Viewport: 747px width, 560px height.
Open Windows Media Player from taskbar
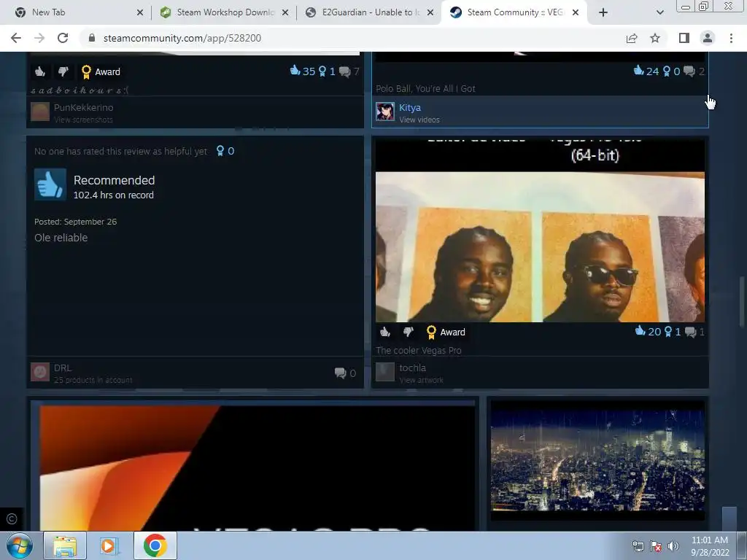[109, 545]
